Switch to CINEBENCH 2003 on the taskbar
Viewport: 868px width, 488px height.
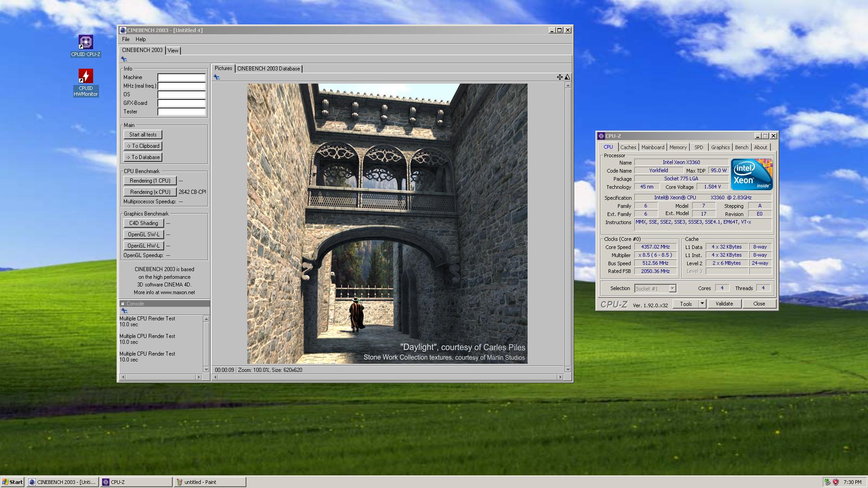[63, 482]
